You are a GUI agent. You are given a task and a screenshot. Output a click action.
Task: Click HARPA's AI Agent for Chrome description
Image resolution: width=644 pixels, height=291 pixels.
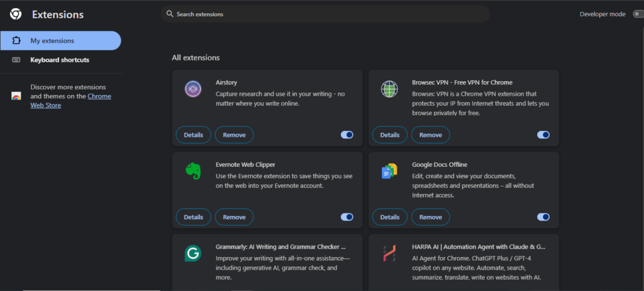coord(477,268)
